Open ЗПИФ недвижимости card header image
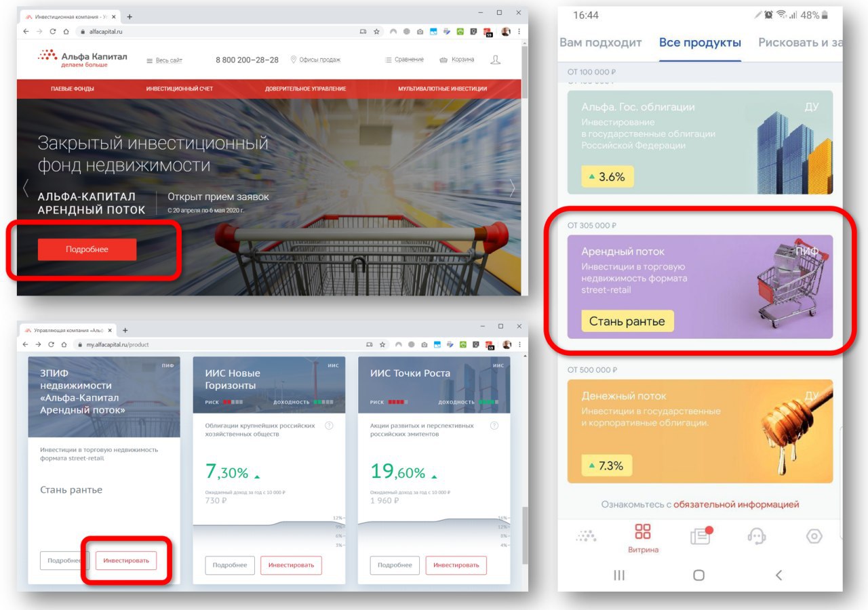Image resolution: width=868 pixels, height=610 pixels. point(104,397)
